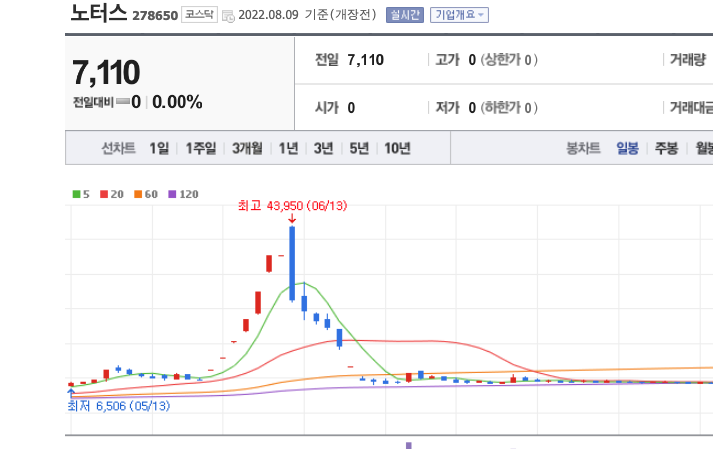The height and width of the screenshot is (449, 713).
Task: Select the 1주일 line chart tab
Action: [x=201, y=148]
